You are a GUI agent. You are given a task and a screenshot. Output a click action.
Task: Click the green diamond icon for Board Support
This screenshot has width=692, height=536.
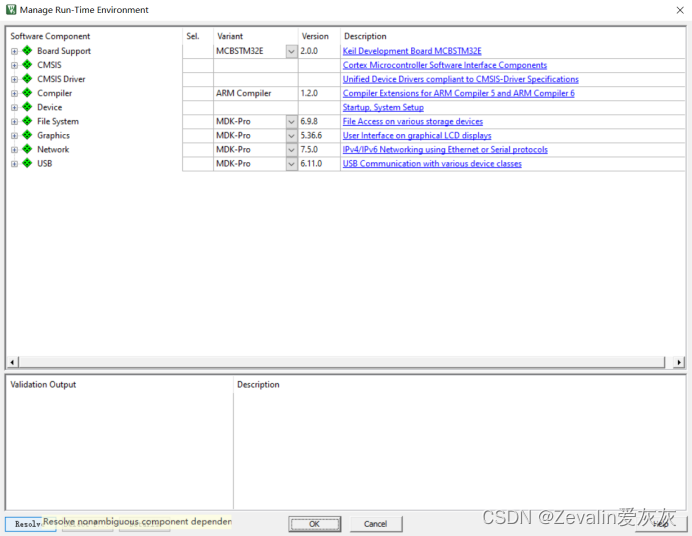click(27, 51)
